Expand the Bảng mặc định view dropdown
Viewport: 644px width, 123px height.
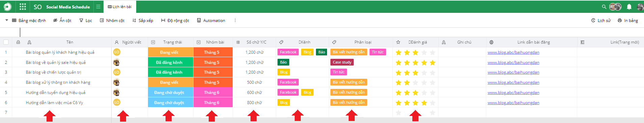click(x=6, y=20)
